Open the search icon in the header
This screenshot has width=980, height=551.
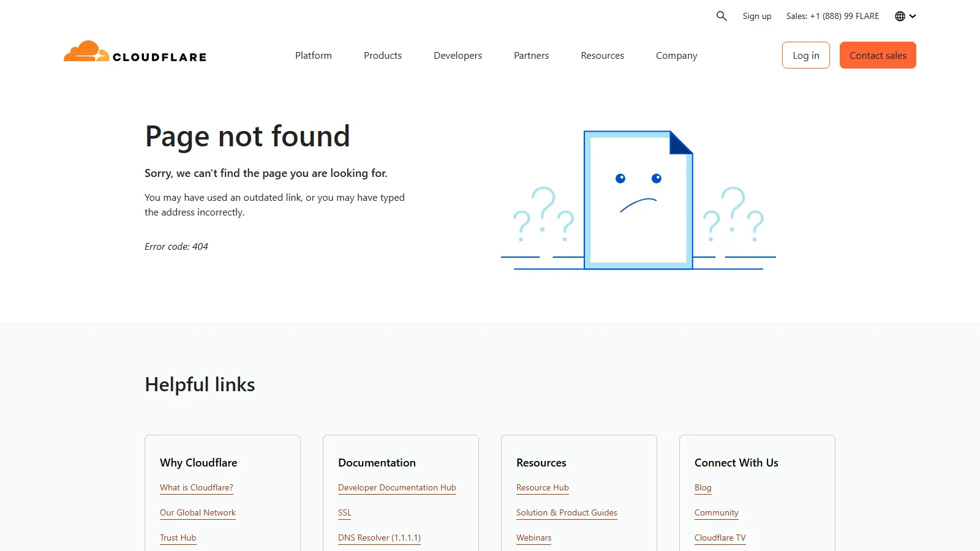point(721,16)
